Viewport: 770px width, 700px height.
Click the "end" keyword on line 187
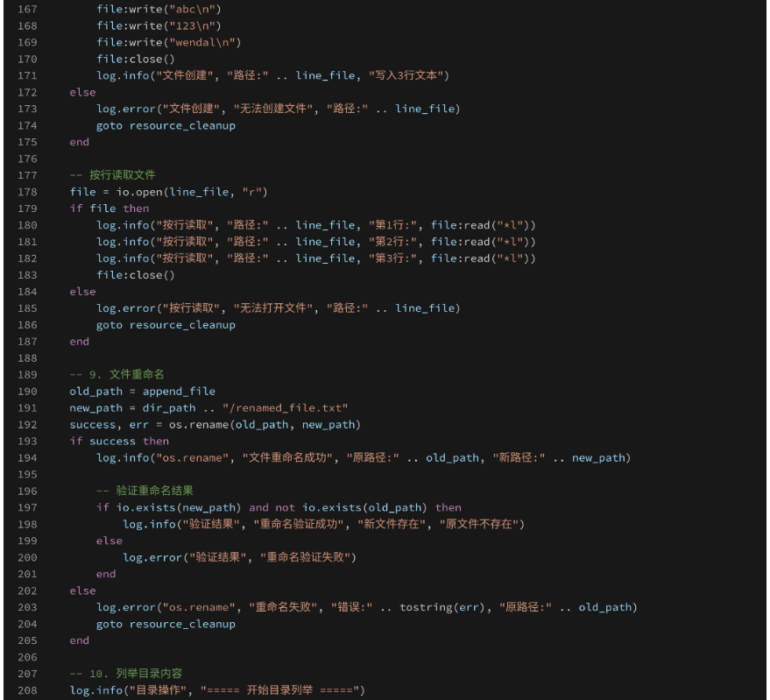tap(80, 342)
